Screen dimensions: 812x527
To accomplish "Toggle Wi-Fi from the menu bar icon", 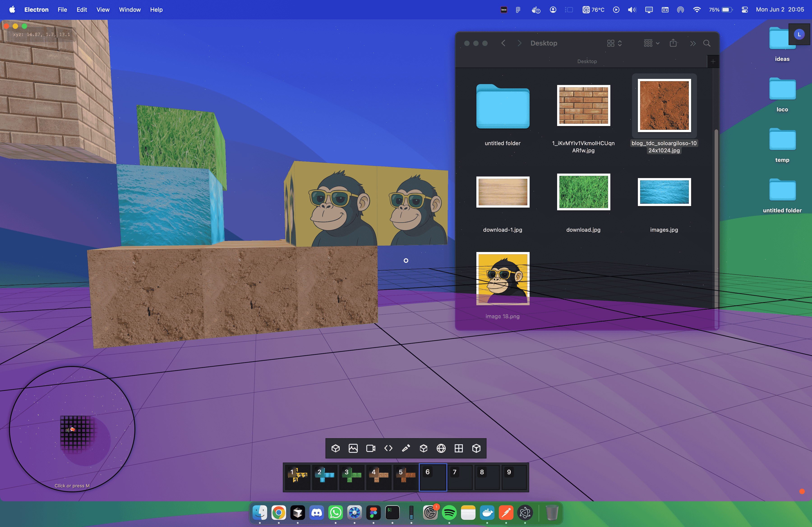I will pos(697,9).
